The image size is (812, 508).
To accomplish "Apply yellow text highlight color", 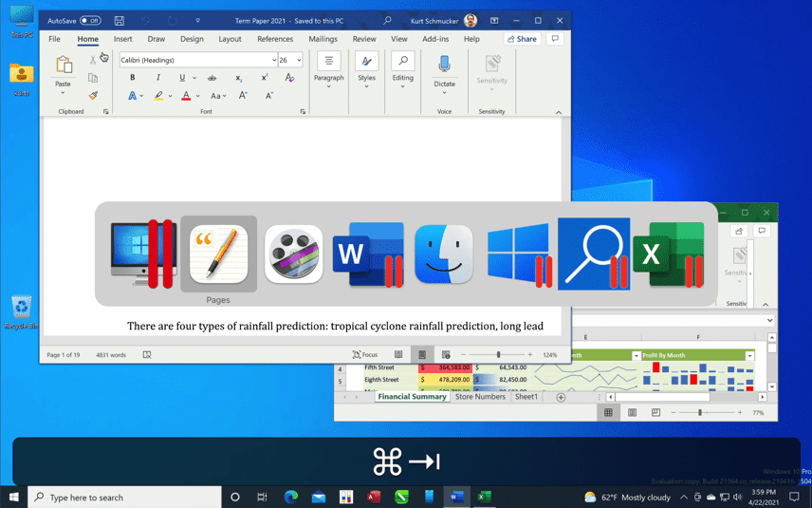I will coord(158,96).
